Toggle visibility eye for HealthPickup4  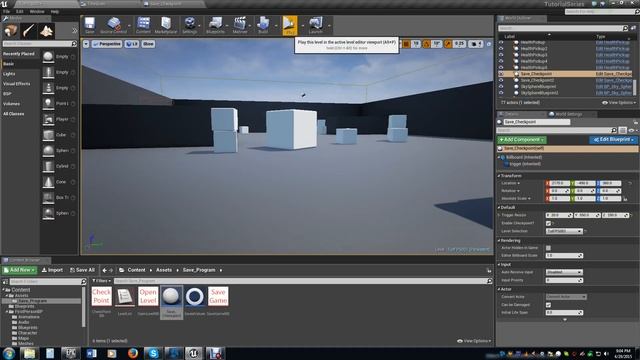[x=501, y=61]
